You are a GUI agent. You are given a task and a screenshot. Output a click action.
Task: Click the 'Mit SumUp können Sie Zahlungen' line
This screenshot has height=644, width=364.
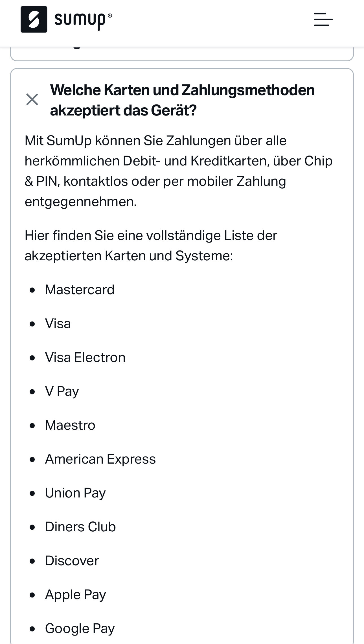pyautogui.click(x=155, y=141)
